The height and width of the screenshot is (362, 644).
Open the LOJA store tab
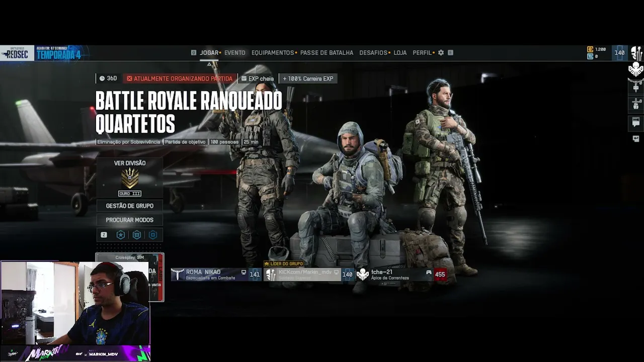(400, 53)
